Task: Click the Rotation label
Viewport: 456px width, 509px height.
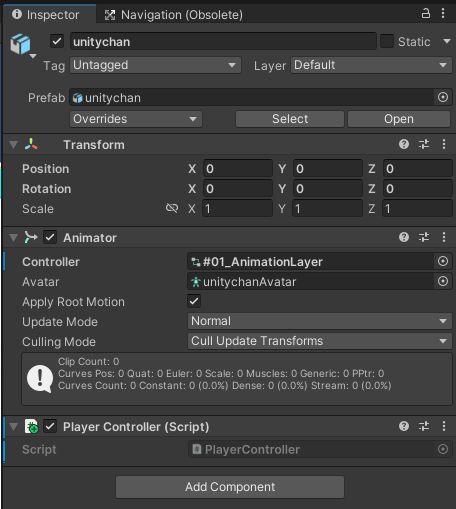Action: coord(47,189)
